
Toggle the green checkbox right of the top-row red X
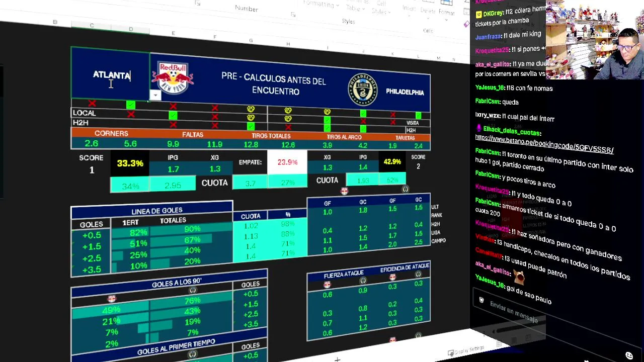coord(131,105)
